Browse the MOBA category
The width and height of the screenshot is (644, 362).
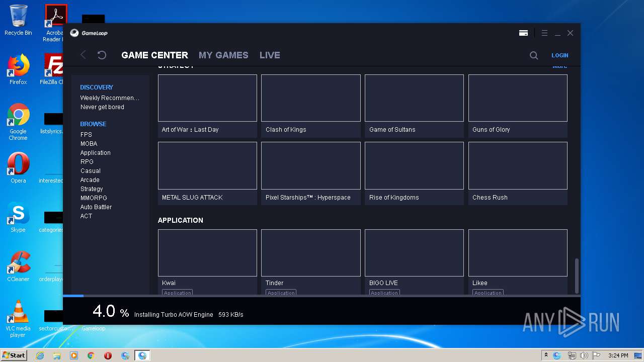coord(89,144)
